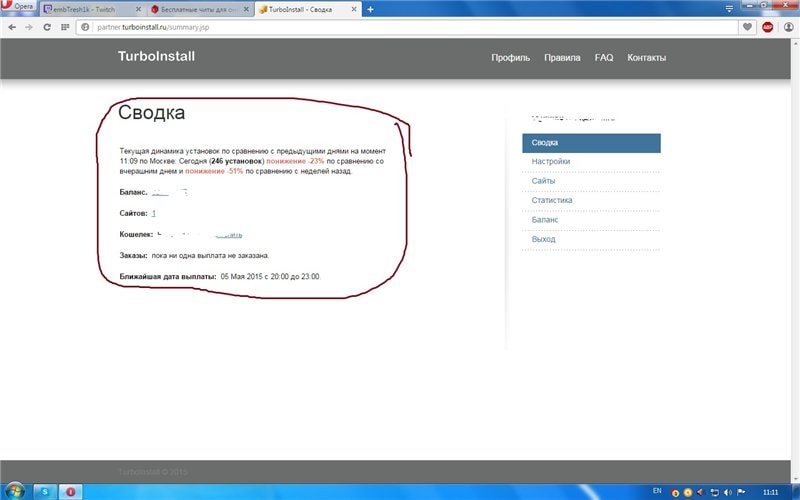Image resolution: width=800 pixels, height=500 pixels.
Task: Click the понижение -23% text
Action: [x=295, y=161]
